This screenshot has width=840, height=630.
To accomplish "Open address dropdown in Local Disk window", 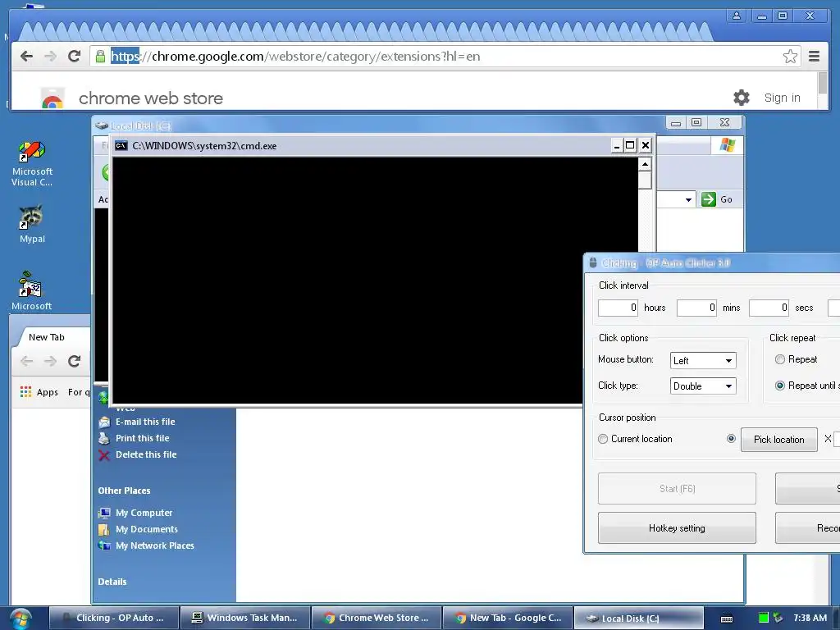I will click(x=688, y=199).
